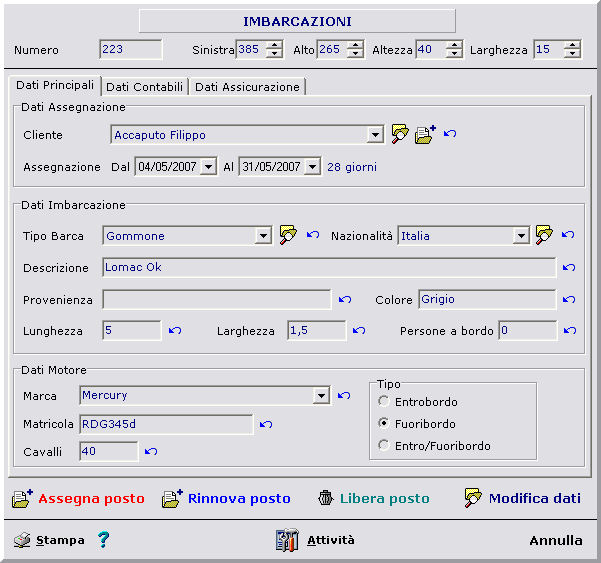Open the Al date picker dropdown
The width and height of the screenshot is (601, 563).
coord(312,167)
